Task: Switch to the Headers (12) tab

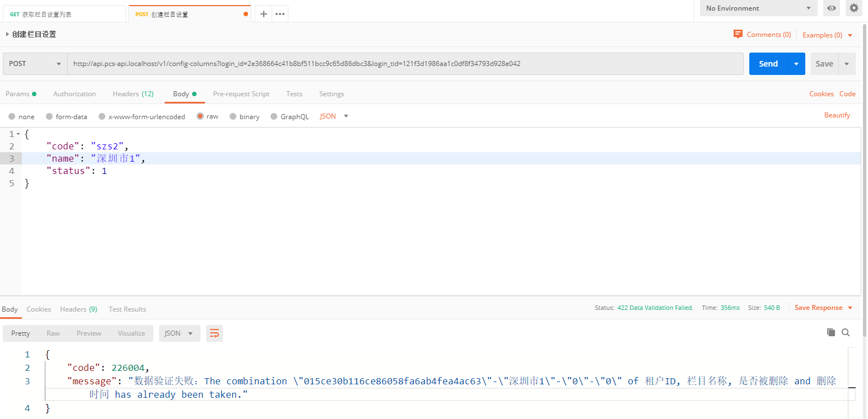Action: tap(133, 94)
